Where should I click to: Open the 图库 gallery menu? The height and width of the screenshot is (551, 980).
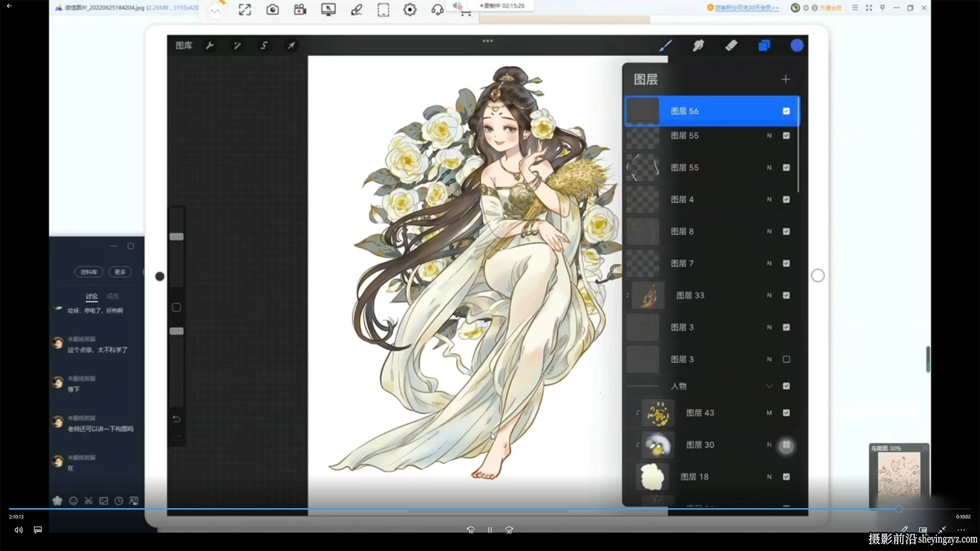pos(184,45)
